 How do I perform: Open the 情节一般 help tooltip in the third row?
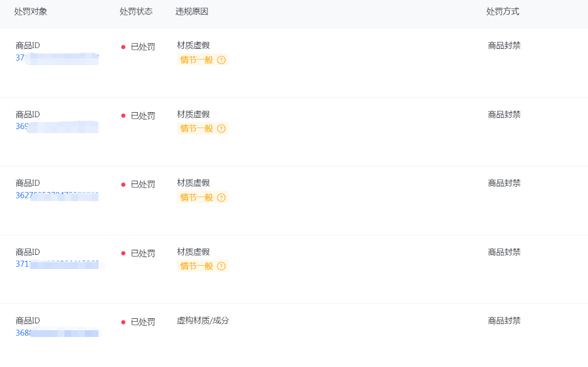(x=221, y=198)
